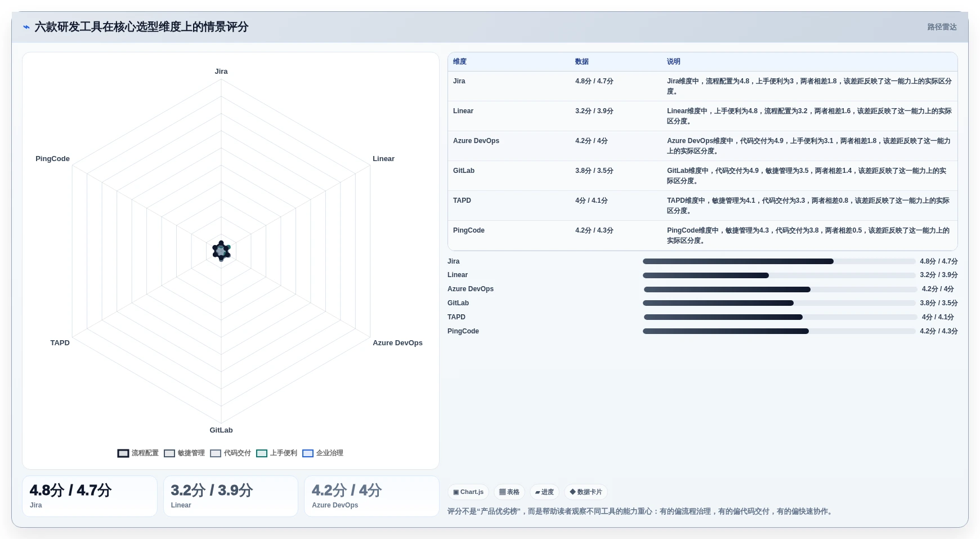Image resolution: width=980 pixels, height=539 pixels.
Task: Click the Jira label in the progress list
Action: click(454, 261)
